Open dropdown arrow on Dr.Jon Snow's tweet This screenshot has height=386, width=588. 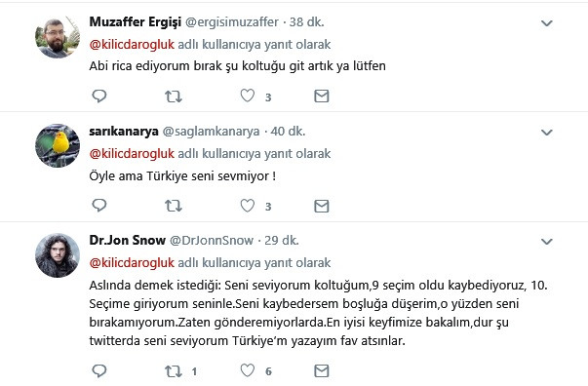pos(547,242)
